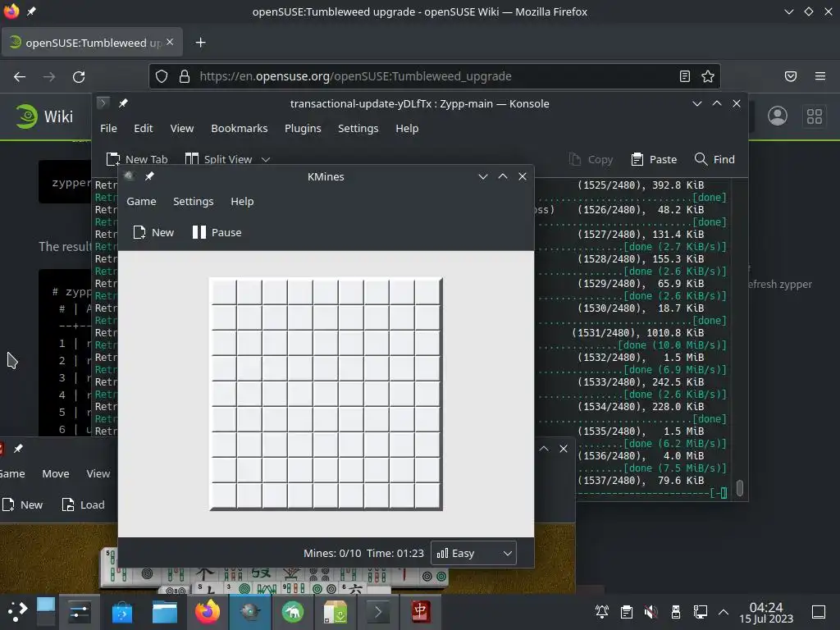Open the KMines Settings menu
The width and height of the screenshot is (840, 630).
pos(194,202)
